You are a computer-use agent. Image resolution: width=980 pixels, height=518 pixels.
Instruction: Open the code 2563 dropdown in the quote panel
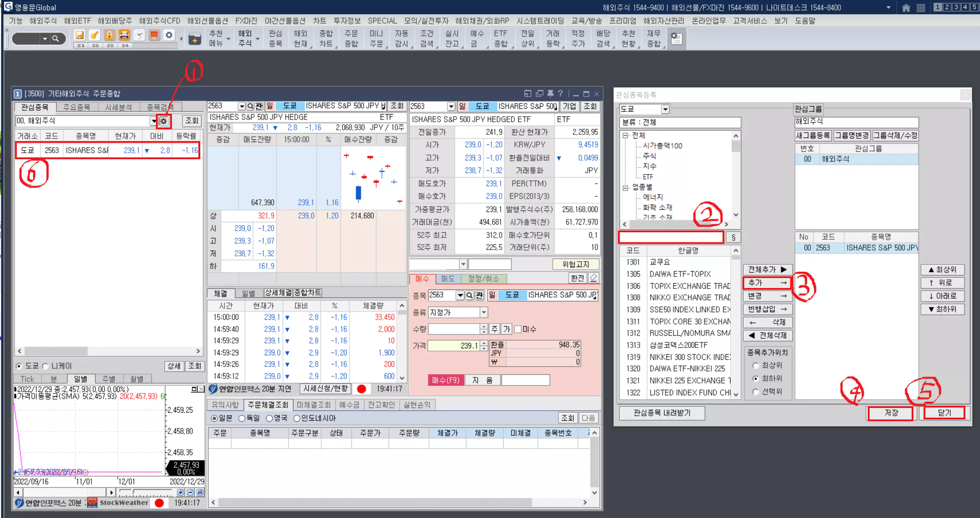(x=241, y=106)
